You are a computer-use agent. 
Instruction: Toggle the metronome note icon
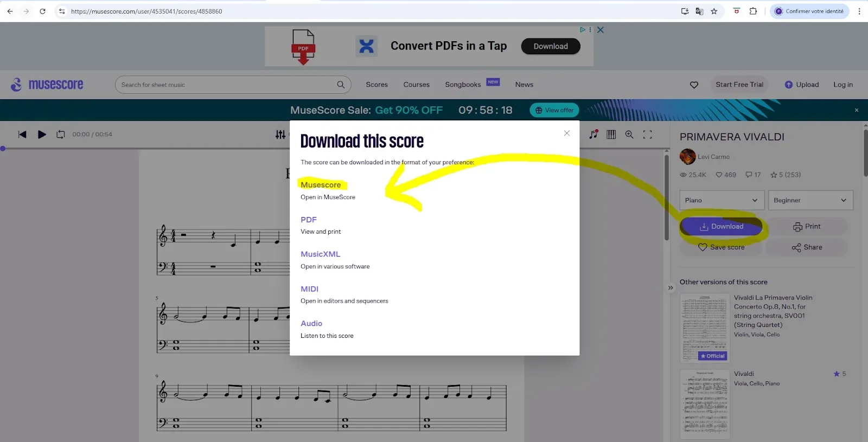tap(594, 134)
